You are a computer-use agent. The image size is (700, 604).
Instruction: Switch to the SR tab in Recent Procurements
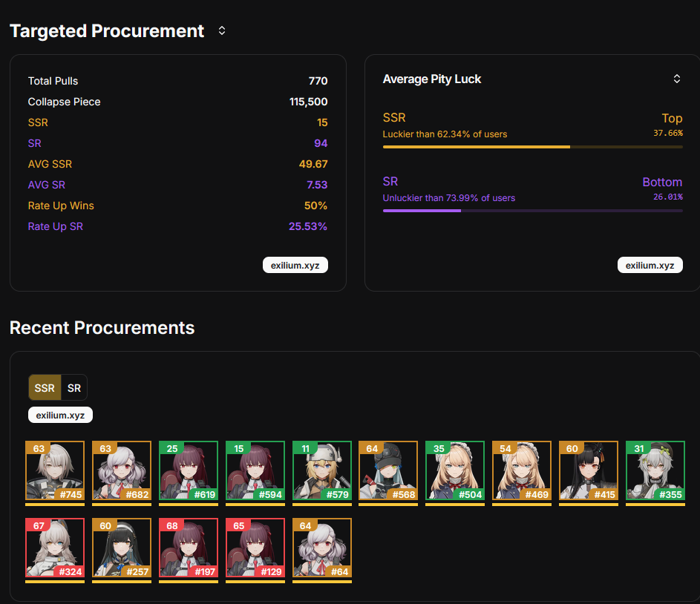click(x=74, y=387)
